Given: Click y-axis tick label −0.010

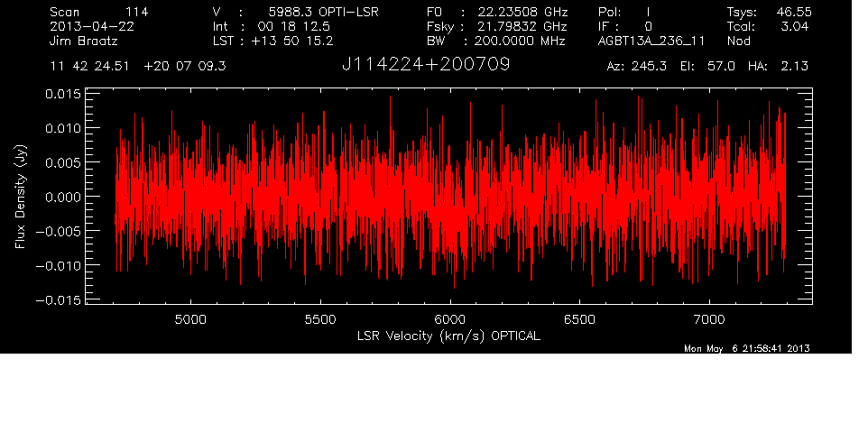Looking at the screenshot, I should [58, 265].
